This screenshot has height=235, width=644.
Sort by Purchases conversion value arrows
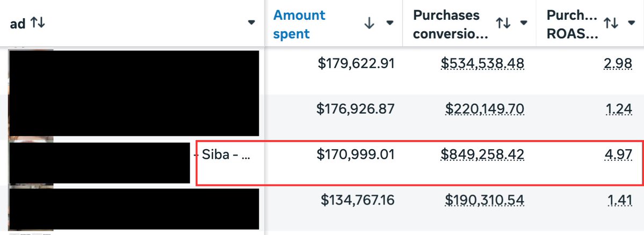503,24
